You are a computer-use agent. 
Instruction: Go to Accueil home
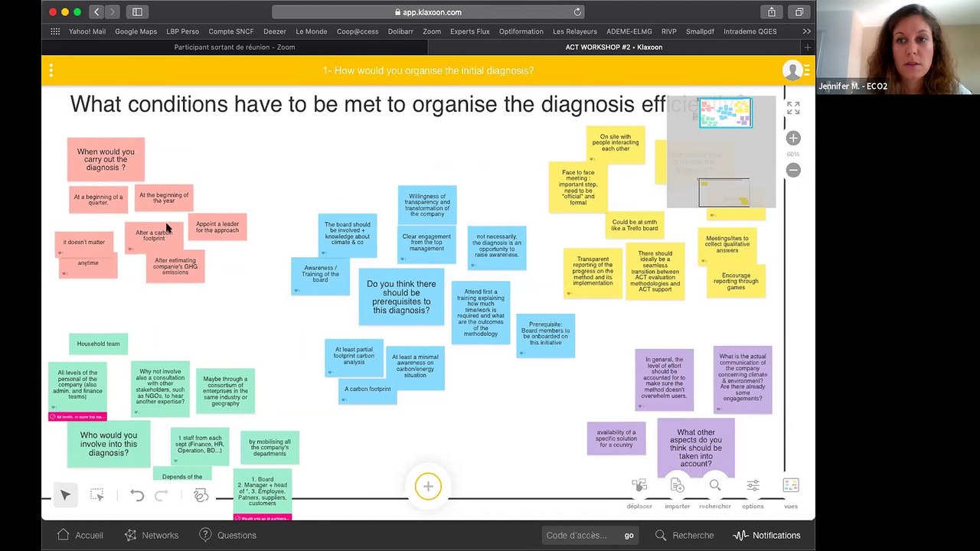click(x=80, y=536)
